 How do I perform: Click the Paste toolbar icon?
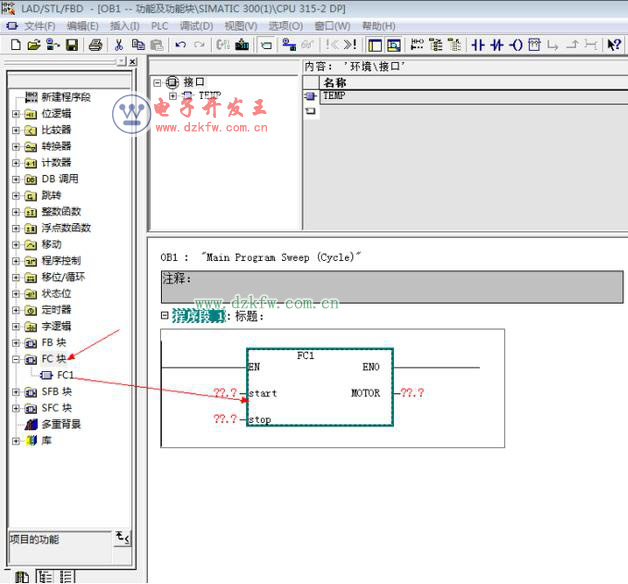(157, 45)
